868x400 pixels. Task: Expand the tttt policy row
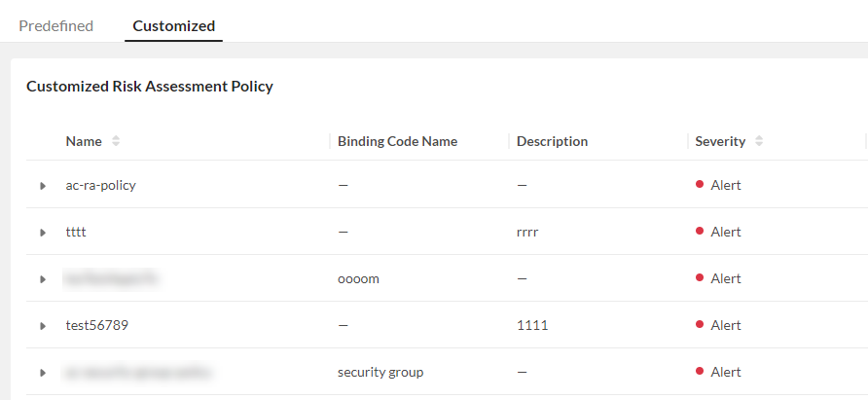42,233
